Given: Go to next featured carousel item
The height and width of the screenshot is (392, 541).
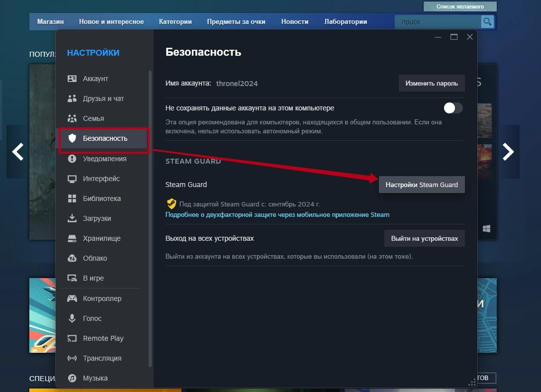Looking at the screenshot, I should 508,152.
